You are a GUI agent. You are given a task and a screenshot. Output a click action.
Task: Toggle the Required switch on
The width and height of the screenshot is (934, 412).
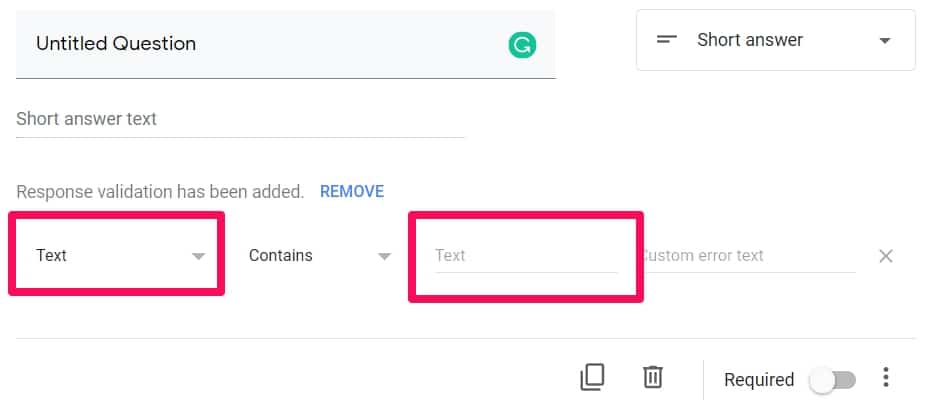833,380
